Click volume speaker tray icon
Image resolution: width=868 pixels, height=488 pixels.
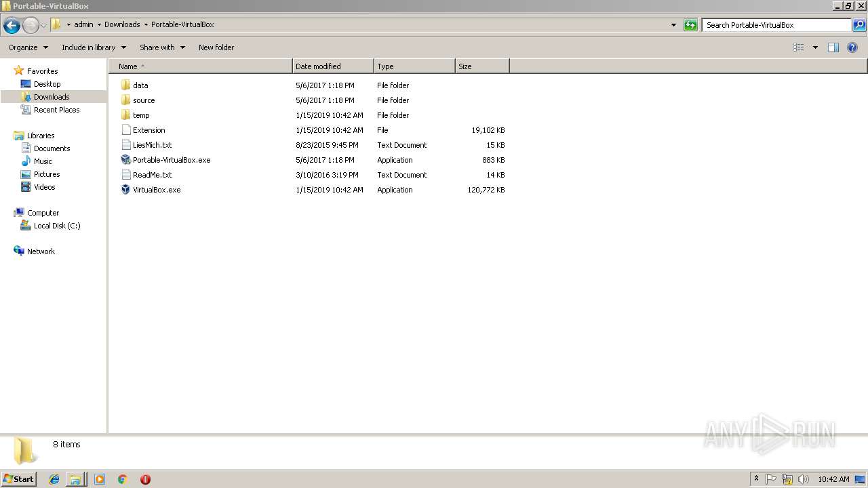pyautogui.click(x=804, y=479)
